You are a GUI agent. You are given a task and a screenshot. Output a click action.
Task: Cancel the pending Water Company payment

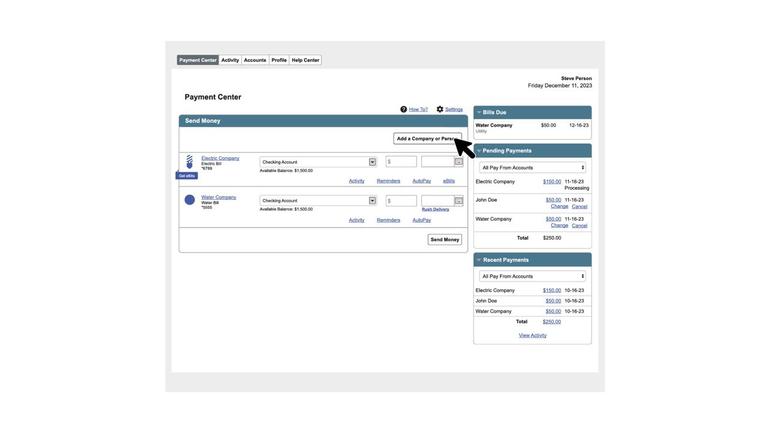[579, 226]
